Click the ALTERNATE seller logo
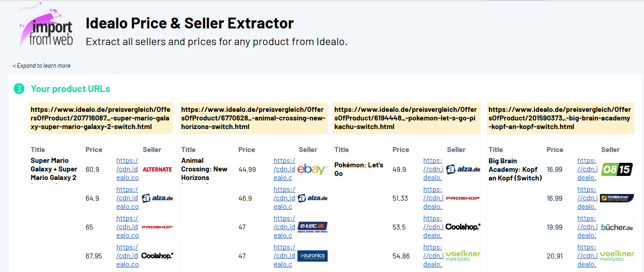Screen dimensions: 644x272 [157, 170]
